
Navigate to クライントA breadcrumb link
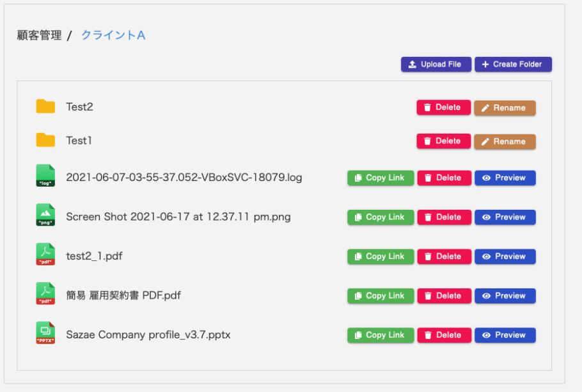click(x=113, y=35)
